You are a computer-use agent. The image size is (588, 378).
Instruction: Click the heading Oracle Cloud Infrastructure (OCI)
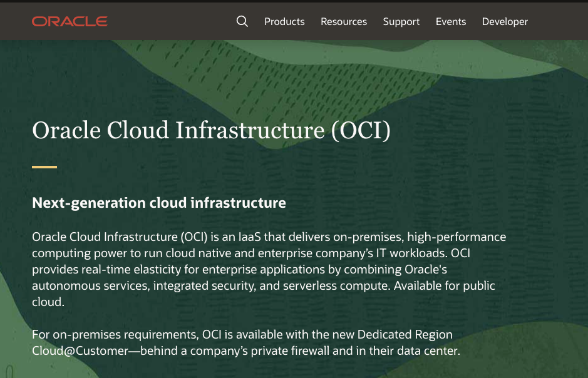pyautogui.click(x=211, y=130)
